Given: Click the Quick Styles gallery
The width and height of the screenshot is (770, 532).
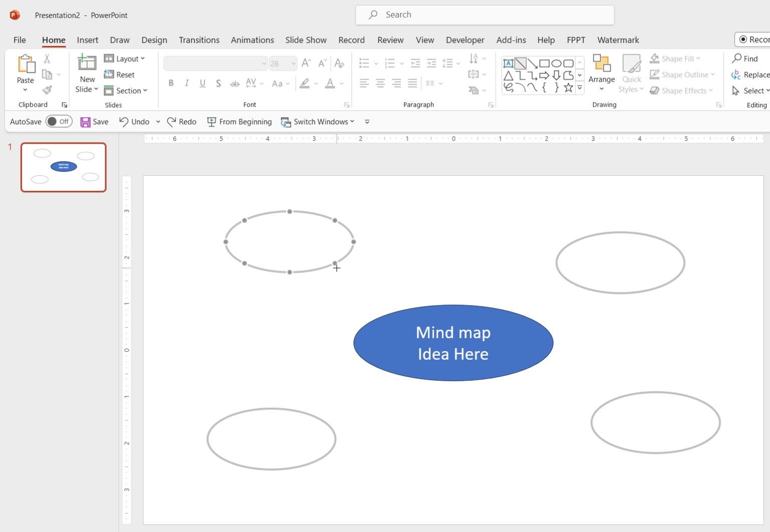Looking at the screenshot, I should [631, 74].
